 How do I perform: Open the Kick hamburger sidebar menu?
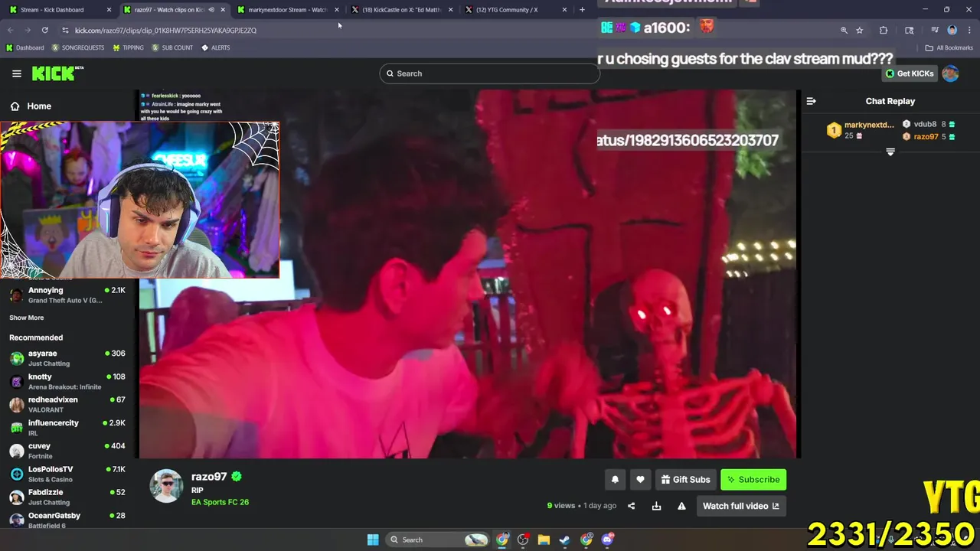click(17, 73)
